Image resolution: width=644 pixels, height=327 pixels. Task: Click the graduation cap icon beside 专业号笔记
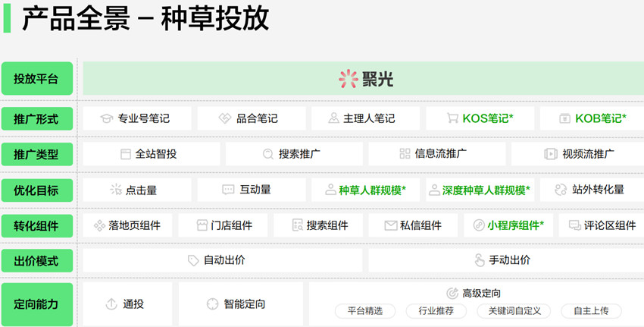point(106,118)
